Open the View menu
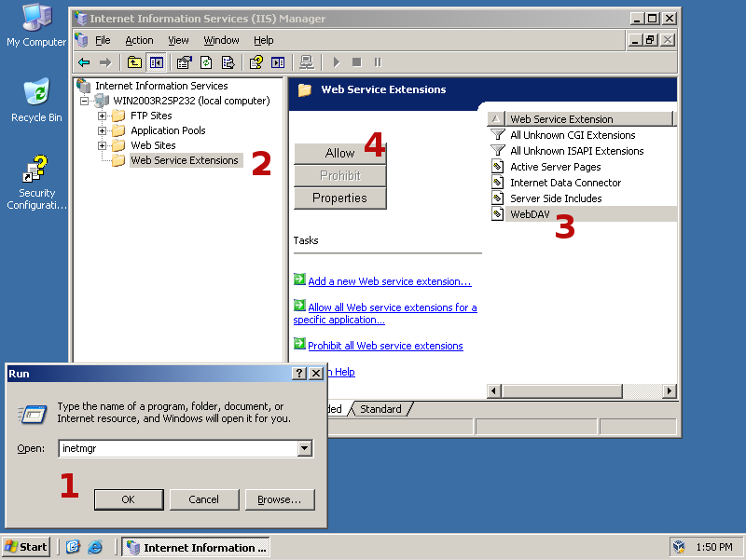Screen dimensions: 746x560 (x=178, y=40)
